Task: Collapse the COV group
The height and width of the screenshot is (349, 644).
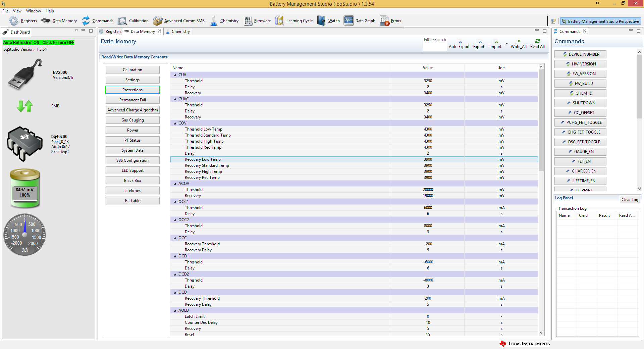Action: point(175,123)
